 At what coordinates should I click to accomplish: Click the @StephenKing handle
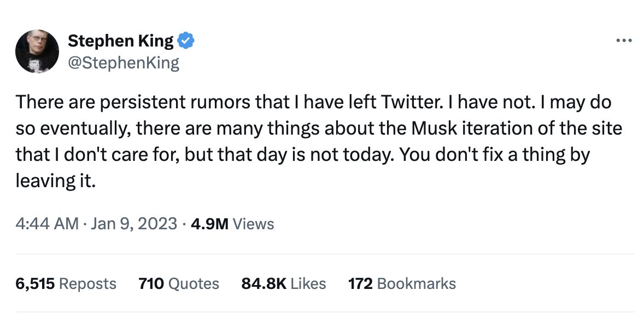tap(123, 63)
